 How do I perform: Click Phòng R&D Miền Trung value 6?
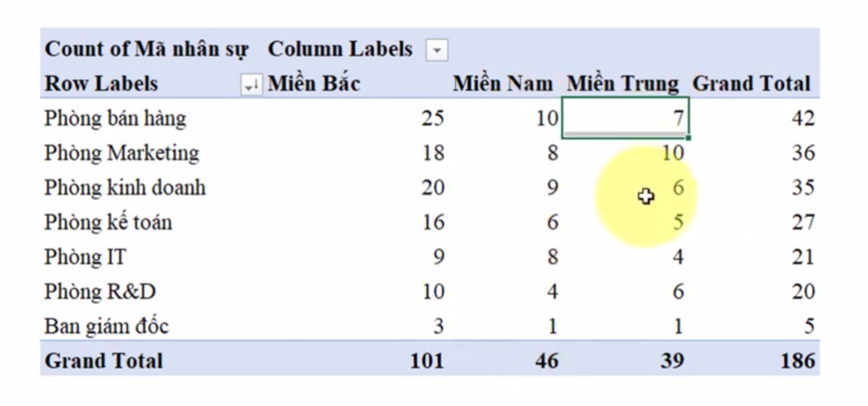click(678, 292)
